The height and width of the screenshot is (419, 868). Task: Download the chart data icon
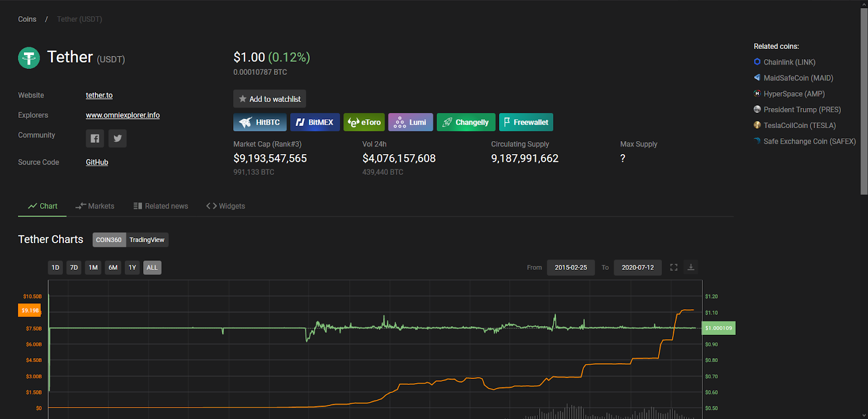click(691, 267)
